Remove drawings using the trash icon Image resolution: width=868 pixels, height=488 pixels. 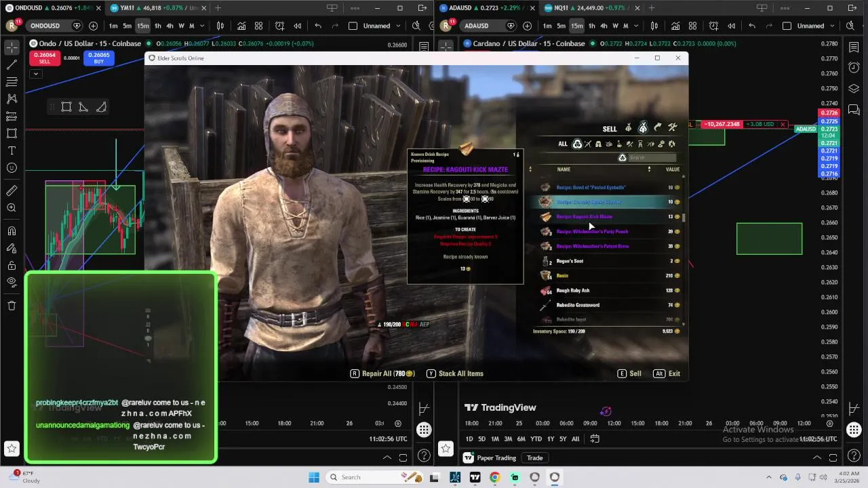[12, 306]
